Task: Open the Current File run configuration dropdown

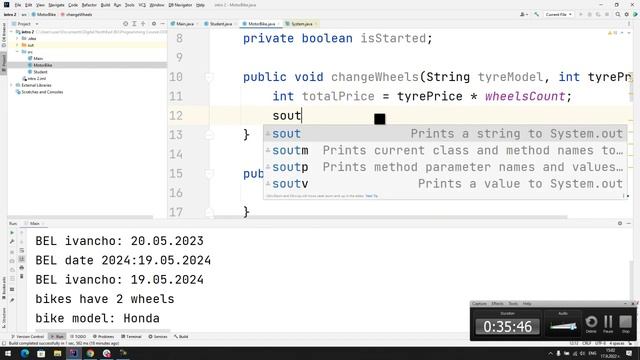Action: tap(558, 14)
